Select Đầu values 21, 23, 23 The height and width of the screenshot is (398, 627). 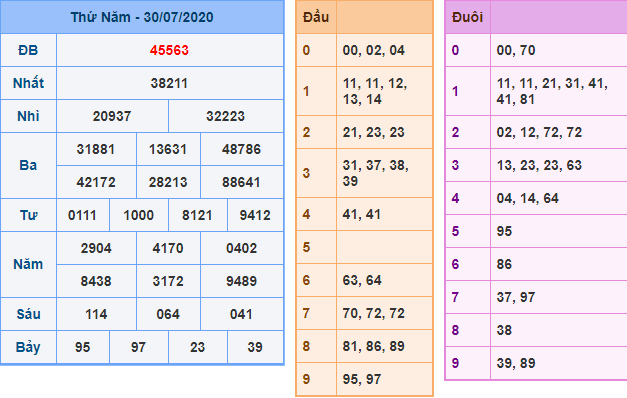click(x=373, y=132)
